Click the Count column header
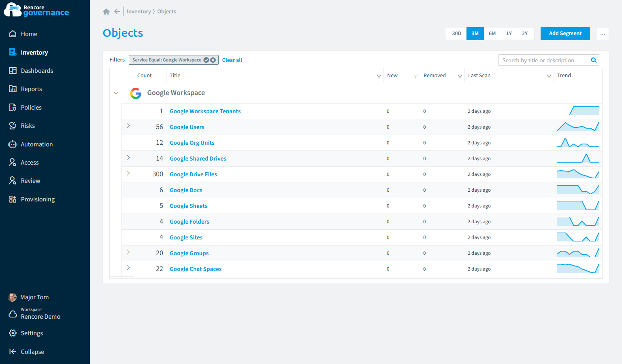Image resolution: width=622 pixels, height=364 pixels. pos(144,76)
